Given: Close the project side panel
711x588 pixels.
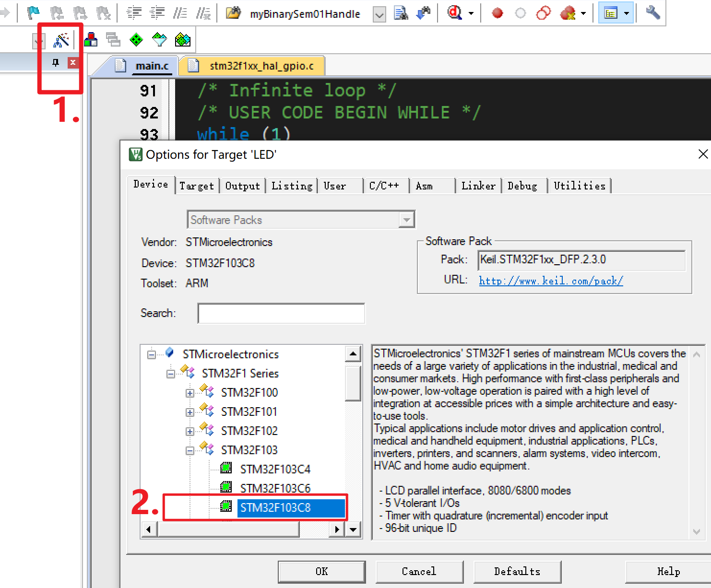Looking at the screenshot, I should pos(73,62).
